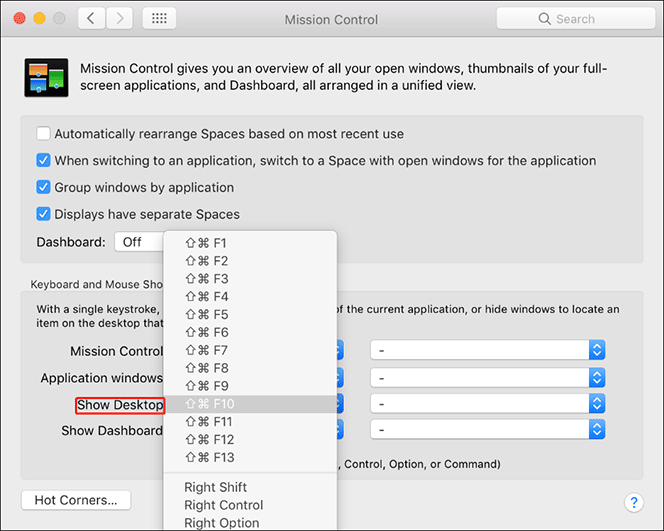Screen dimensions: 664x531
Task: Click the Application windows label
Action: [102, 378]
